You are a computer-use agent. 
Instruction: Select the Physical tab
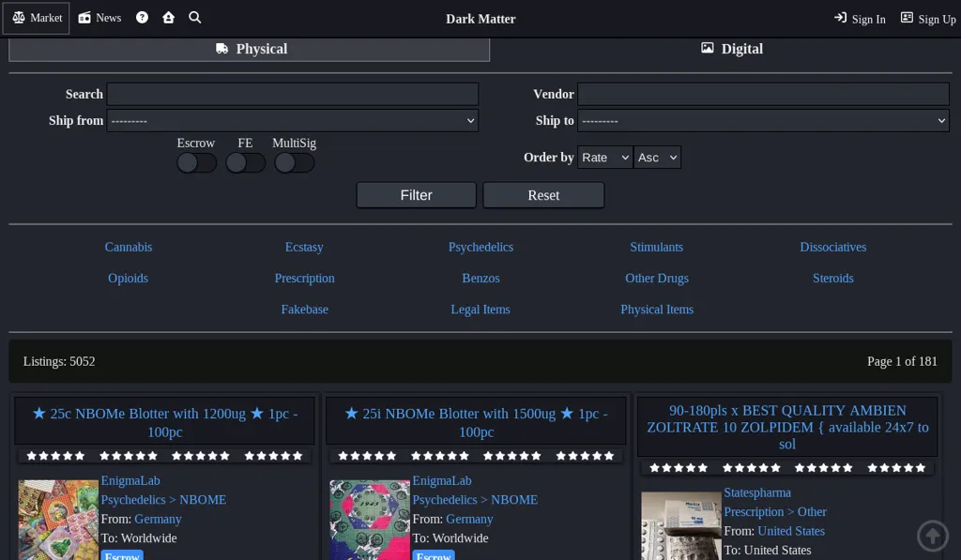click(x=249, y=49)
